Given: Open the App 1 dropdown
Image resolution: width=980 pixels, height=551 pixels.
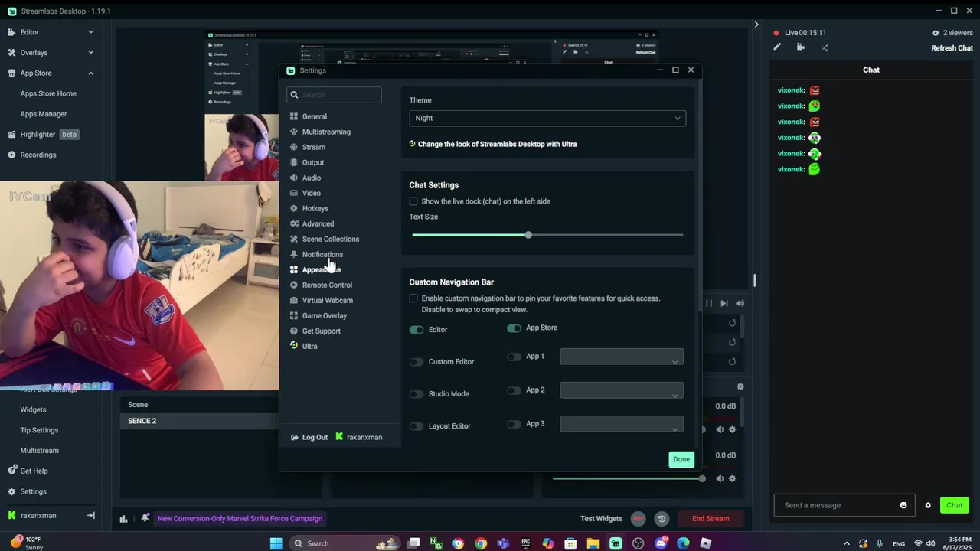Looking at the screenshot, I should click(x=622, y=357).
